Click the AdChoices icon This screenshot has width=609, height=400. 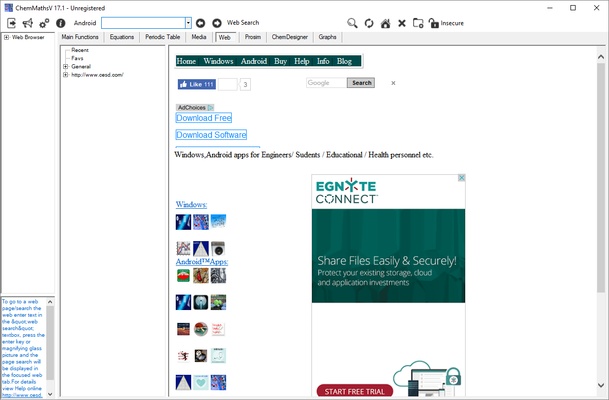211,108
